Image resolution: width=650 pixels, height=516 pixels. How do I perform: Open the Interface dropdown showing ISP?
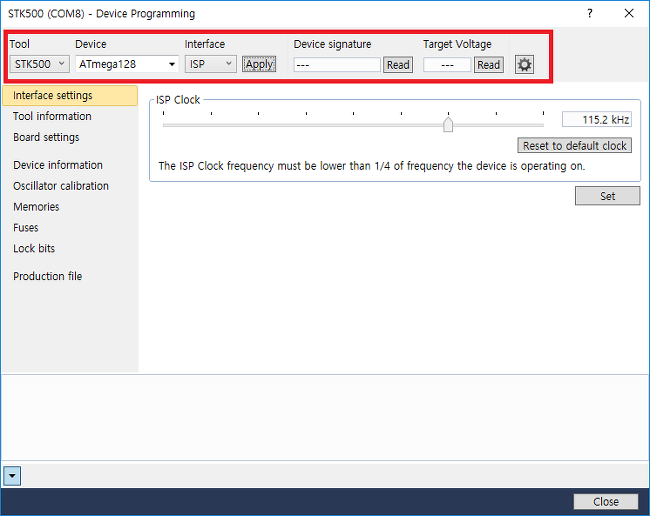(x=211, y=64)
